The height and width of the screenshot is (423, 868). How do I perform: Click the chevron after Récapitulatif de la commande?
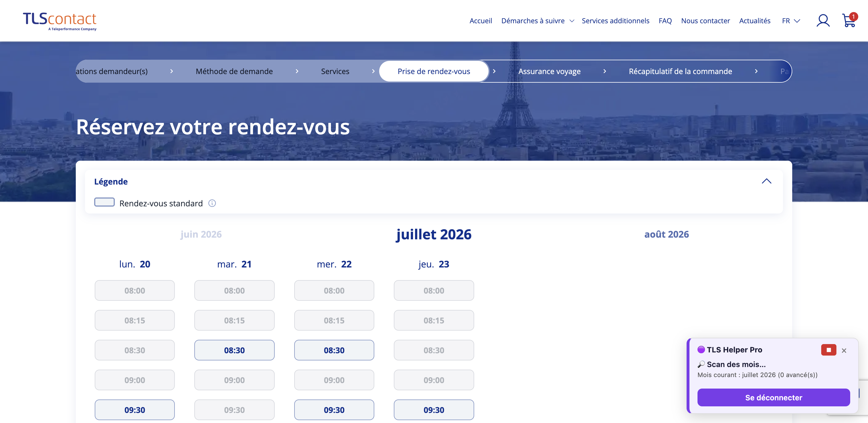[x=756, y=71]
